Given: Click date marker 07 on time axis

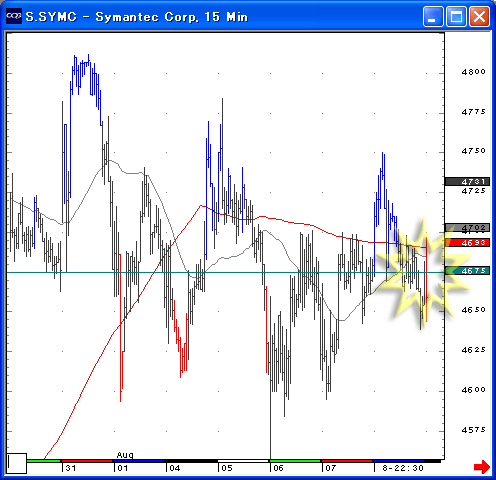Looking at the screenshot, I should [x=330, y=468].
